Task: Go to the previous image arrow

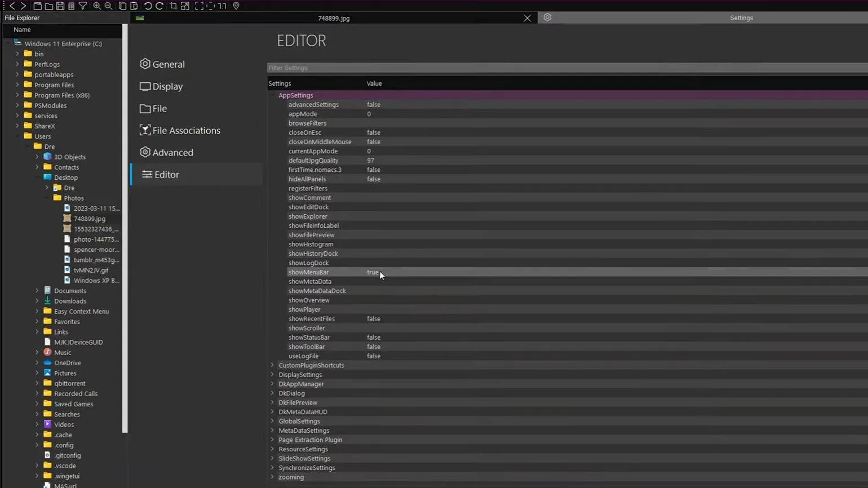Action: (12, 6)
